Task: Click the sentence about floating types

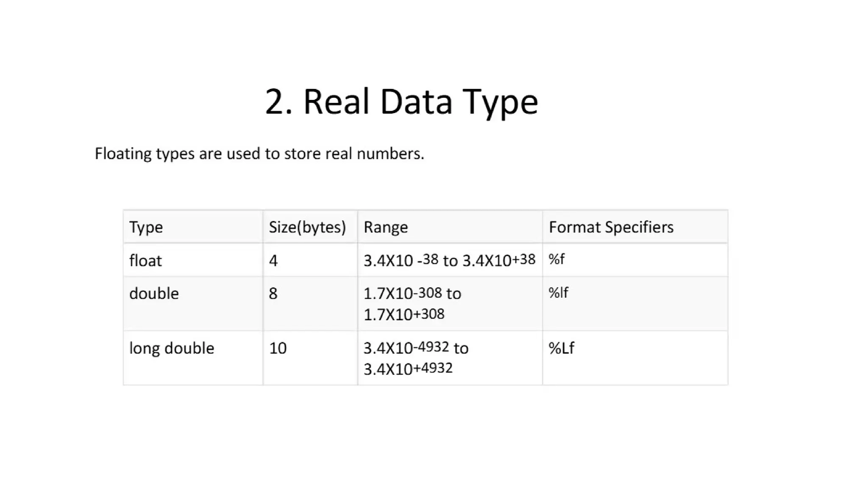Action: click(x=259, y=153)
